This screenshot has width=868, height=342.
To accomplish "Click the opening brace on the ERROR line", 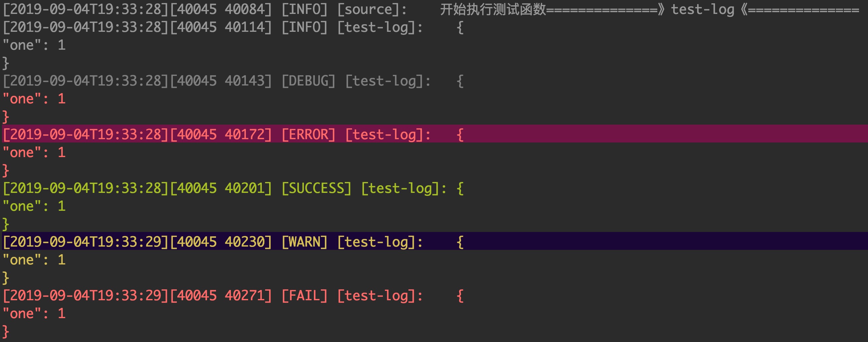I will click(460, 135).
